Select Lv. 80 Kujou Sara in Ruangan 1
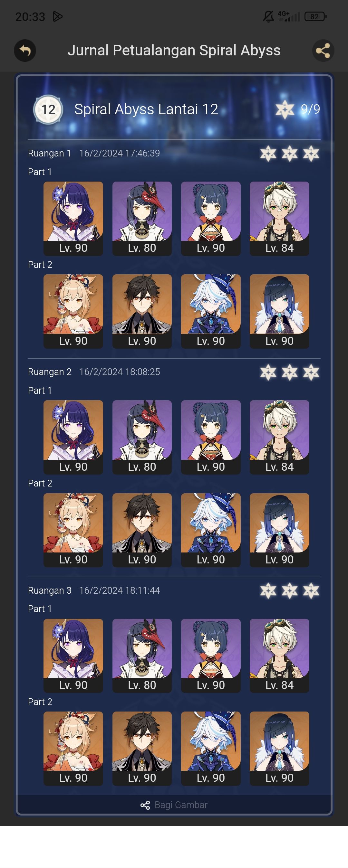The image size is (348, 868). (x=142, y=218)
